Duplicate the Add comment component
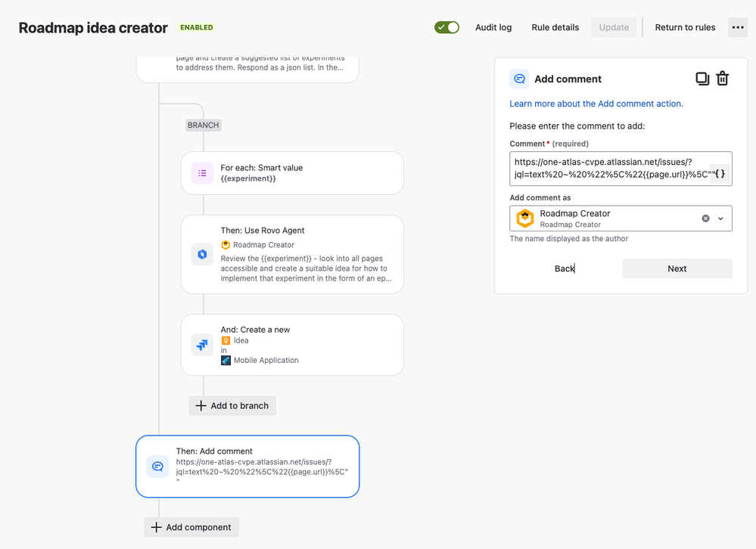 702,79
